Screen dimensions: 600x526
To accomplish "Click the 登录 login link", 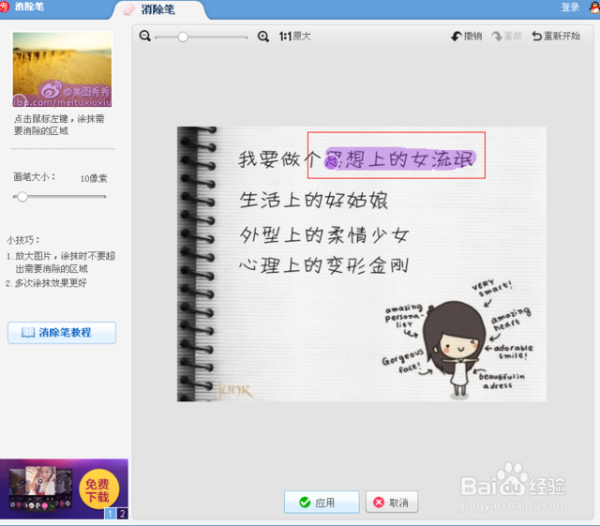I will pos(570,7).
